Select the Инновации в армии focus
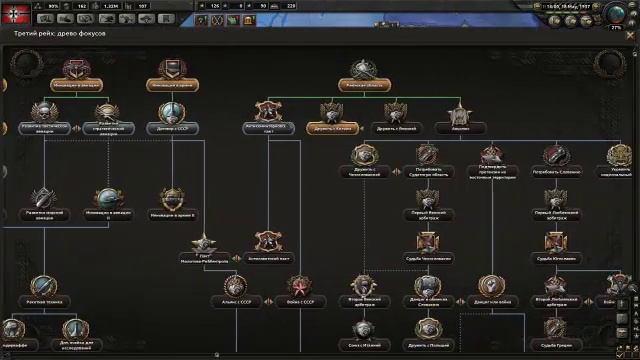 [x=172, y=85]
